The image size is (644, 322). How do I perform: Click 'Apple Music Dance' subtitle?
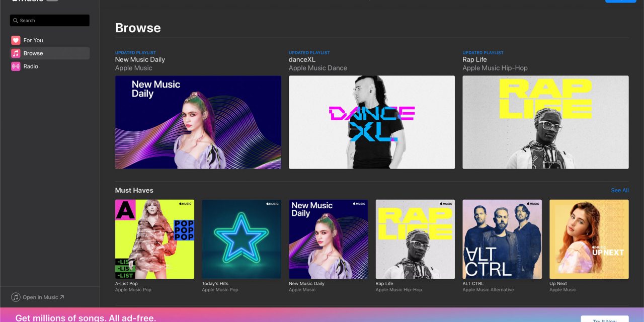(318, 68)
